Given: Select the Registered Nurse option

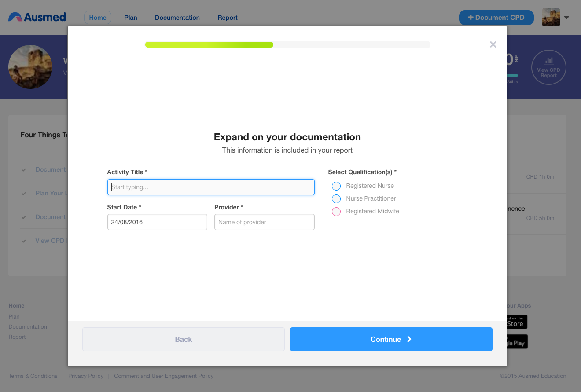Looking at the screenshot, I should [x=336, y=186].
